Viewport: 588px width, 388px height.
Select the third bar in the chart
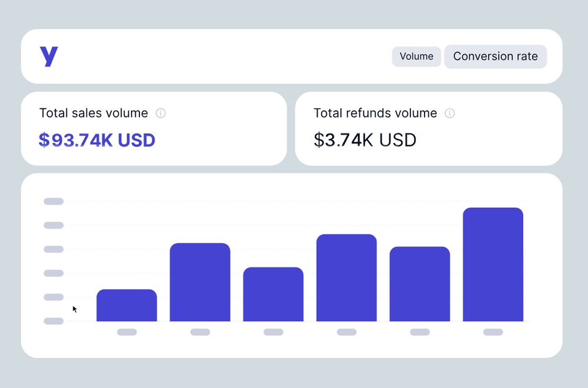pyautogui.click(x=273, y=295)
